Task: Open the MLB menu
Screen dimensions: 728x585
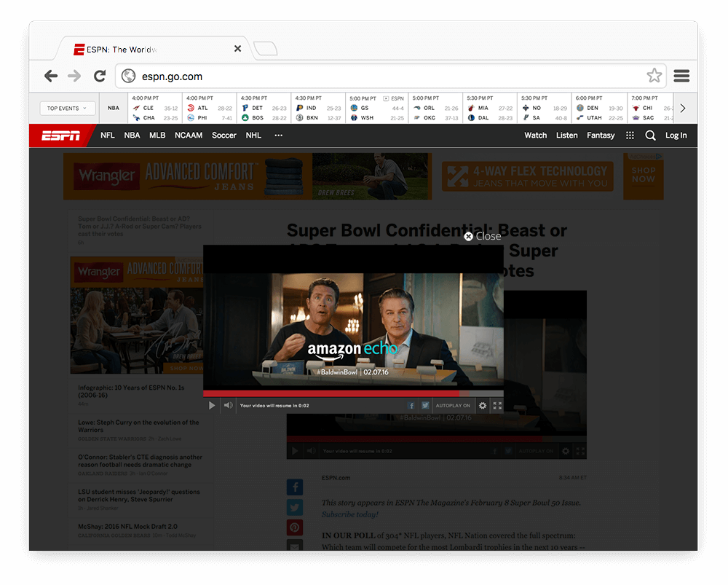Action: tap(157, 136)
